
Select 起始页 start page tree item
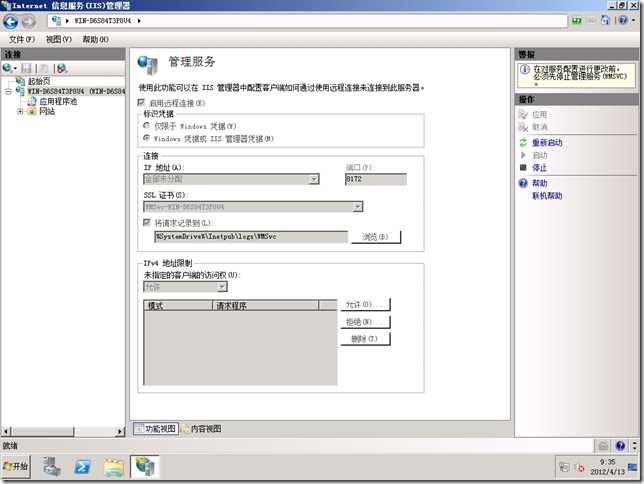(x=39, y=81)
